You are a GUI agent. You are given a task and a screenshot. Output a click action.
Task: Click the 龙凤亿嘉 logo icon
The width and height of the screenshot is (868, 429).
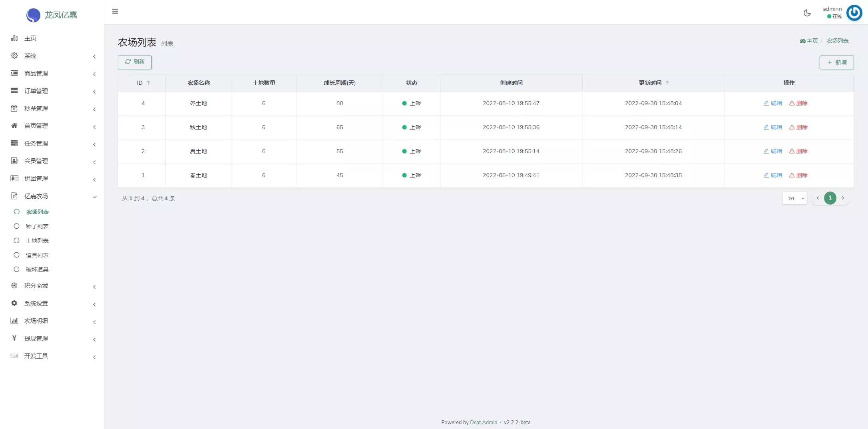pyautogui.click(x=33, y=15)
